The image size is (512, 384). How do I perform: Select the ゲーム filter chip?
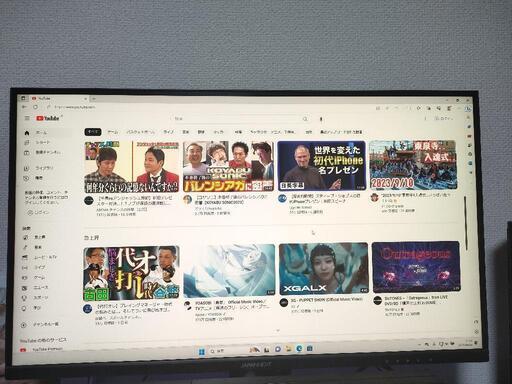113,132
